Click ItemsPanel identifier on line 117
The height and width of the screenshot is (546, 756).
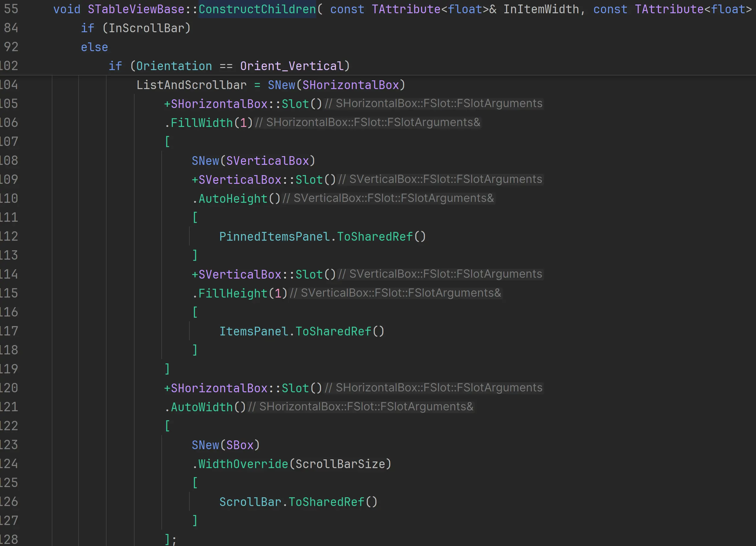253,331
